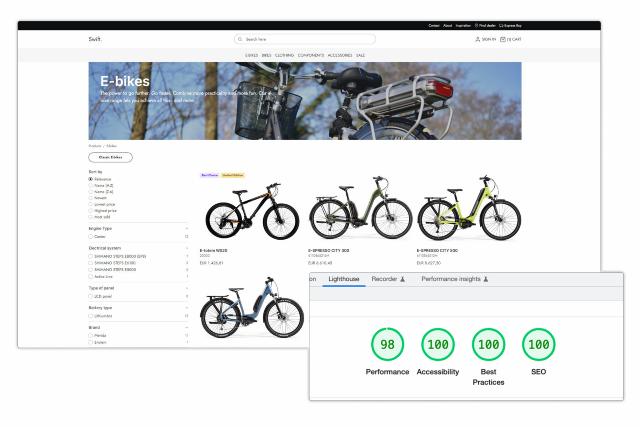
Task: Collapse the Electrical system filter section
Action: coord(187,246)
